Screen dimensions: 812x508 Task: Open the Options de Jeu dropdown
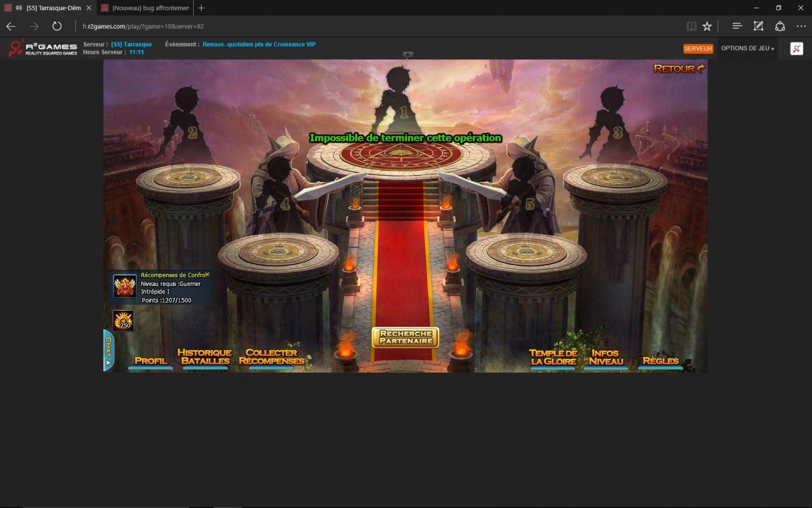[747, 48]
